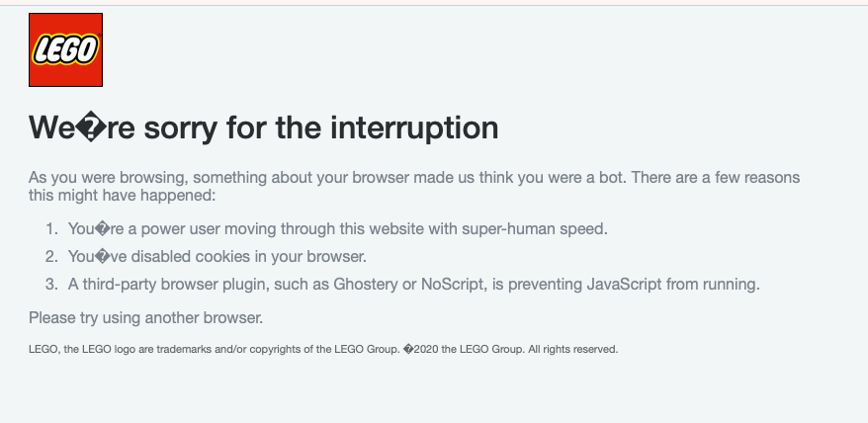Image resolution: width=868 pixels, height=423 pixels.
Task: Click "Please try using another browser." text
Action: point(145,318)
